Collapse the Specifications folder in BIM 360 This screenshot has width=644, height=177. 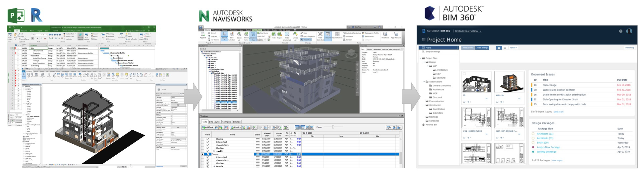coord(424,82)
